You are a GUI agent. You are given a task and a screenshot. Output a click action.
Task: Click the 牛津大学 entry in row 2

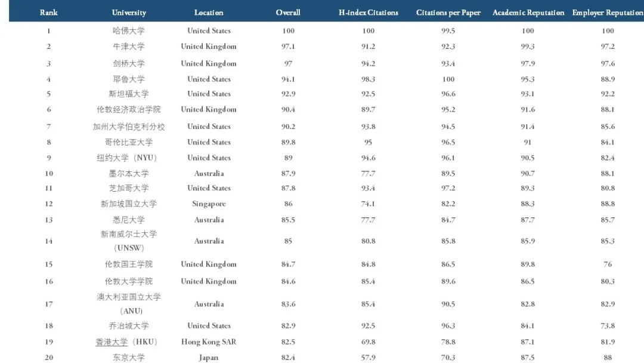click(x=129, y=47)
